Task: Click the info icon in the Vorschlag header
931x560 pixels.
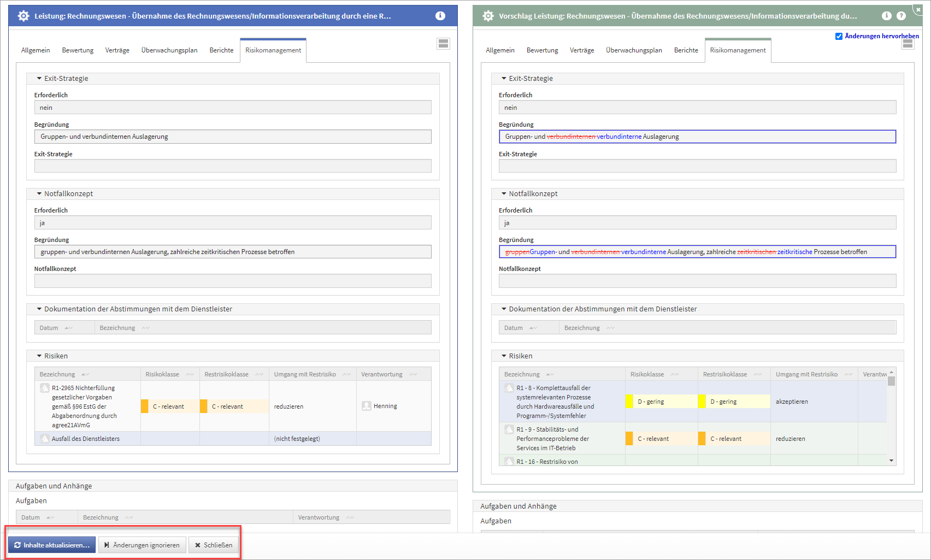Action: pyautogui.click(x=886, y=16)
